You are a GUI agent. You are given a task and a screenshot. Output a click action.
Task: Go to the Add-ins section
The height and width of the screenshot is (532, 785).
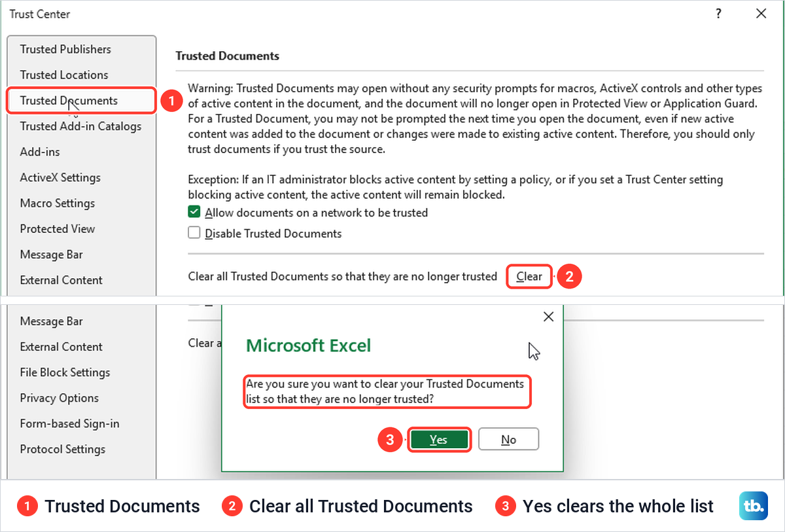[x=40, y=151]
